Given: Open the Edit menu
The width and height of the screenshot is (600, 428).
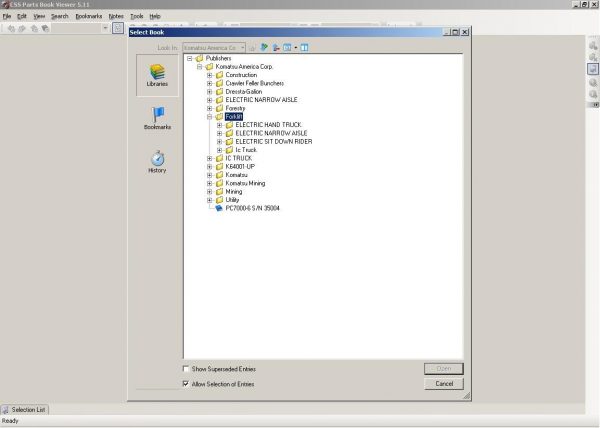Looking at the screenshot, I should coord(22,16).
